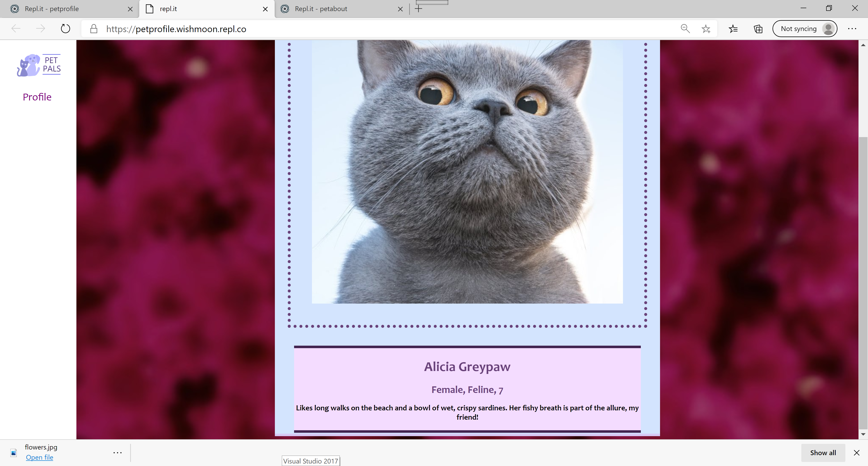Click the browser refresh icon

[65, 29]
